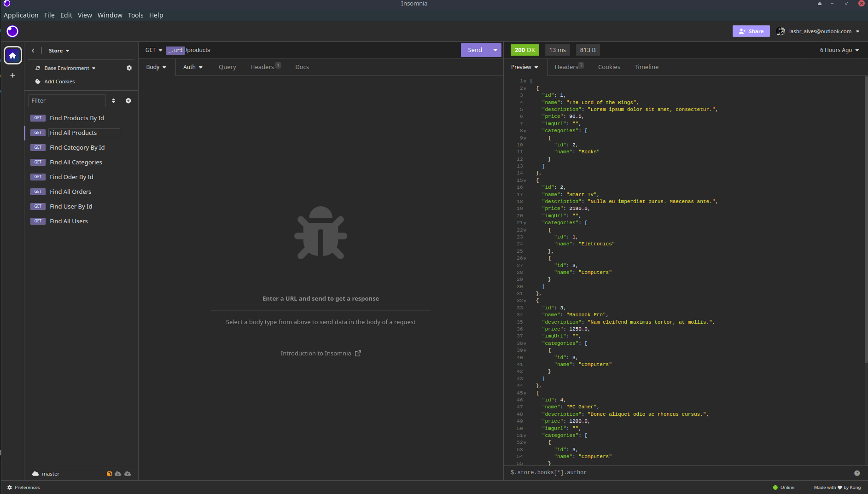Click the Online status indicator
This screenshot has width=868, height=494.
click(x=784, y=488)
